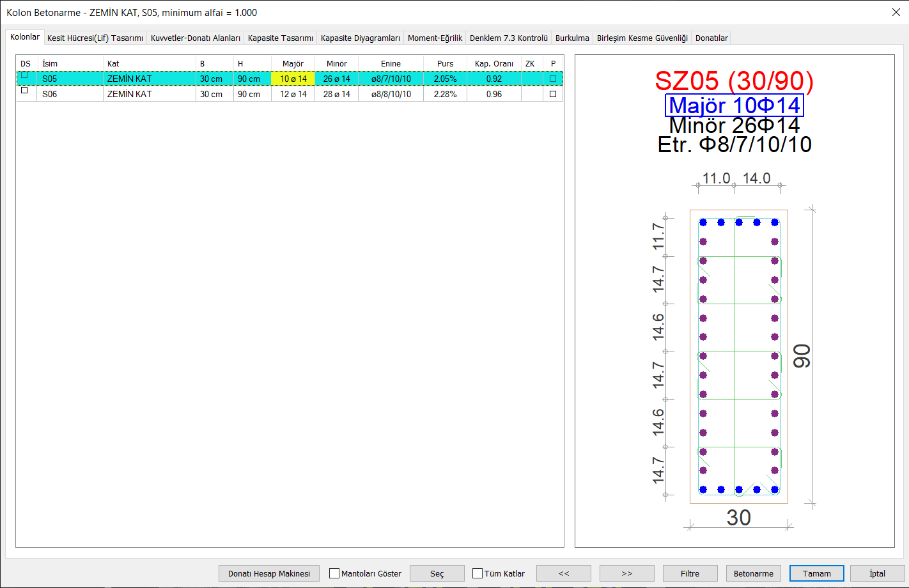
Task: Close the Kolon Betonarme dialog
Action: [x=895, y=12]
